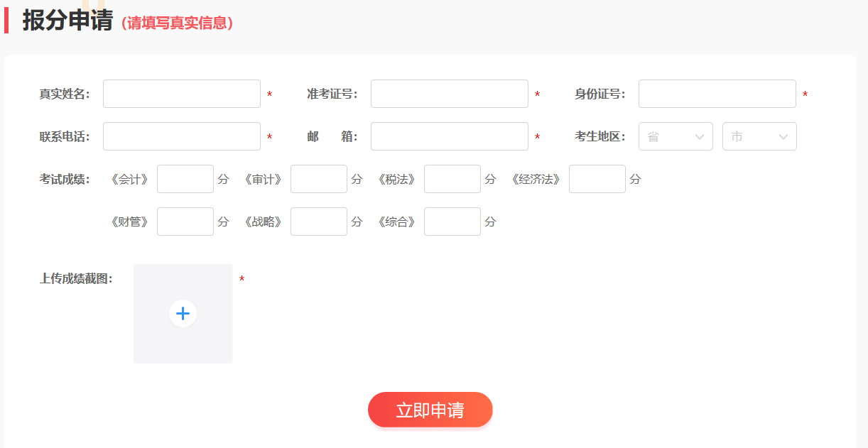Click the 《税法》 score field
Image resolution: width=868 pixels, height=448 pixels.
pos(452,179)
